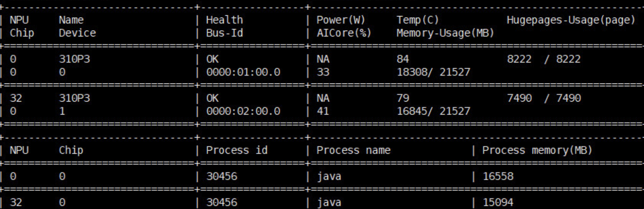
Task: Click process id in the 16558 row
Action: (221, 177)
